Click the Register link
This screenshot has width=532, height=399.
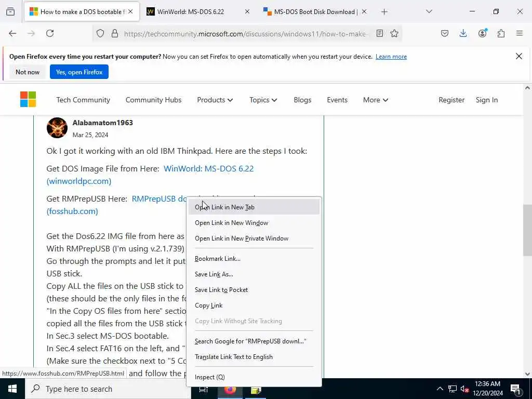pyautogui.click(x=451, y=100)
